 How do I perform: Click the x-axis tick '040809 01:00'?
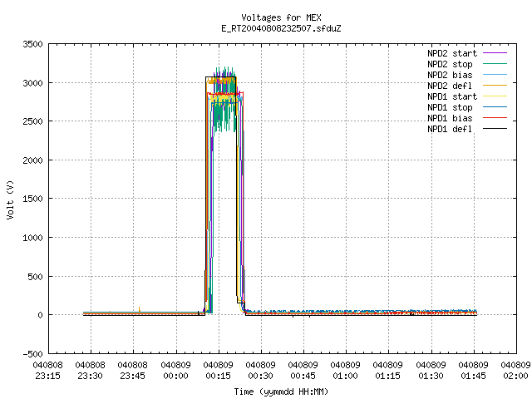point(346,371)
